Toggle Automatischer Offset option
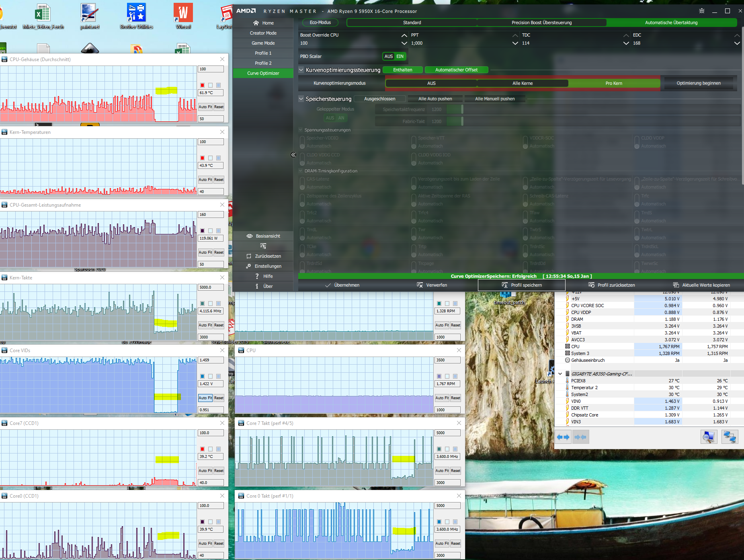This screenshot has width=744, height=560. coord(456,70)
